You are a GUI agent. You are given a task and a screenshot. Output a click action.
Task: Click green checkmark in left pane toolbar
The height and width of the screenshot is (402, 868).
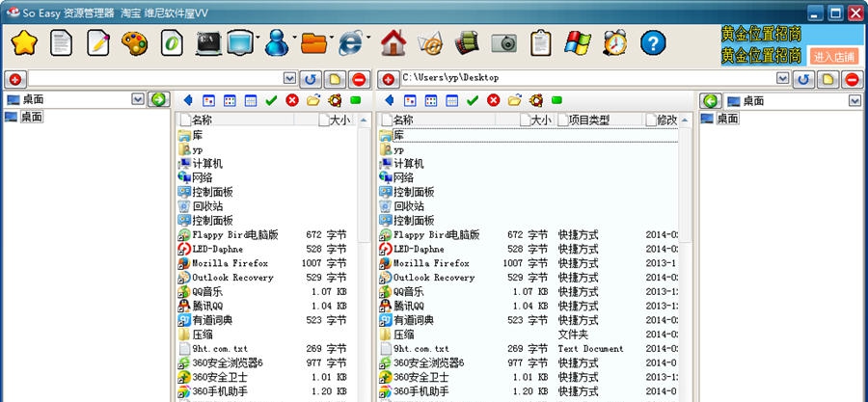(271, 100)
